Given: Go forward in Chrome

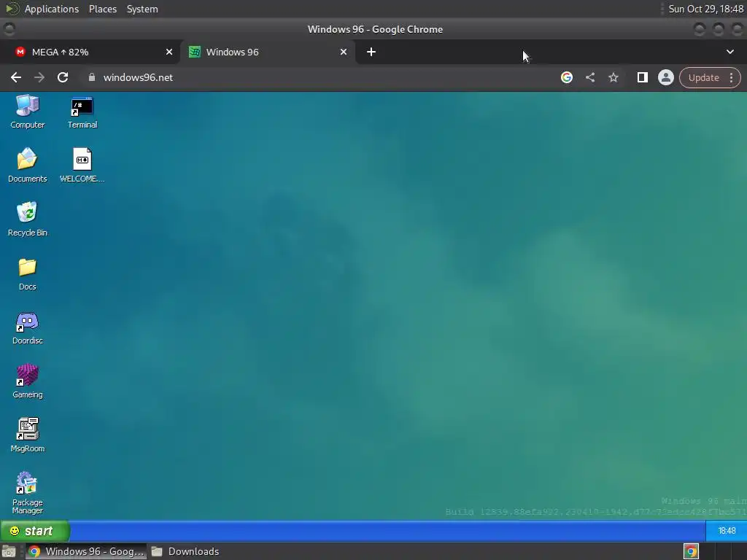Looking at the screenshot, I should click(x=39, y=77).
